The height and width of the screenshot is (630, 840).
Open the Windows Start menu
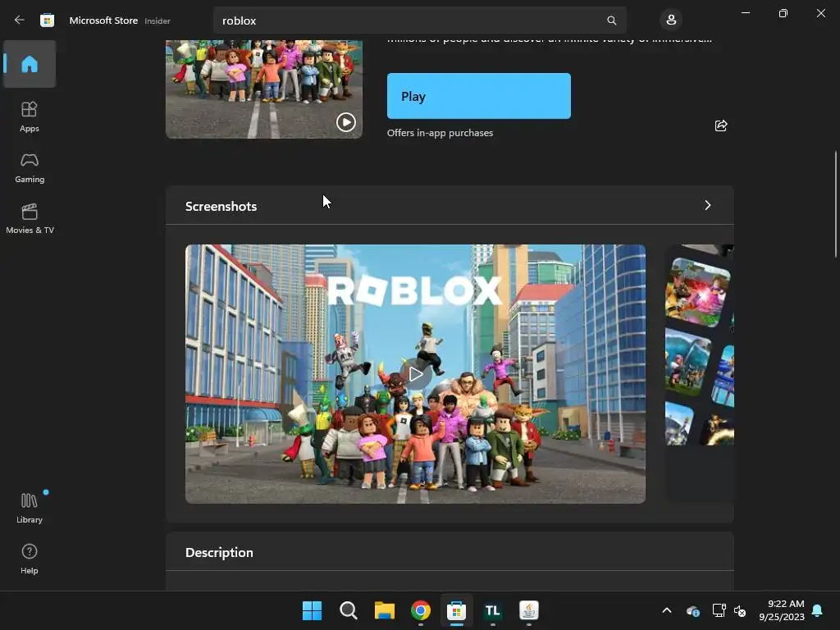click(x=312, y=610)
